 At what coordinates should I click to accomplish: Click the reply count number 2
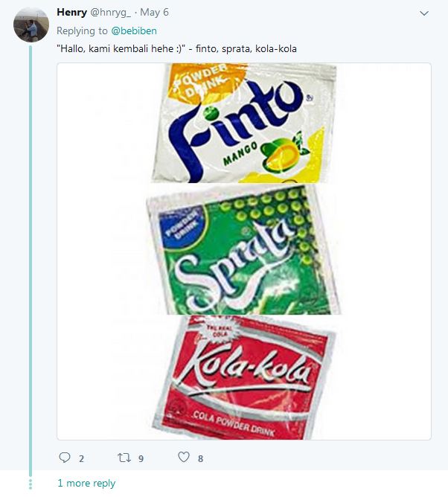pyautogui.click(x=81, y=459)
